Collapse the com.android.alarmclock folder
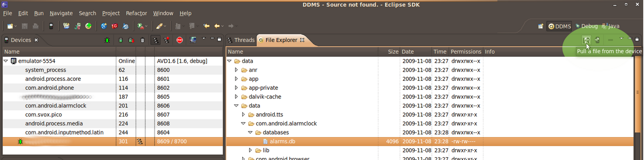This screenshot has height=160, width=644. (x=243, y=123)
